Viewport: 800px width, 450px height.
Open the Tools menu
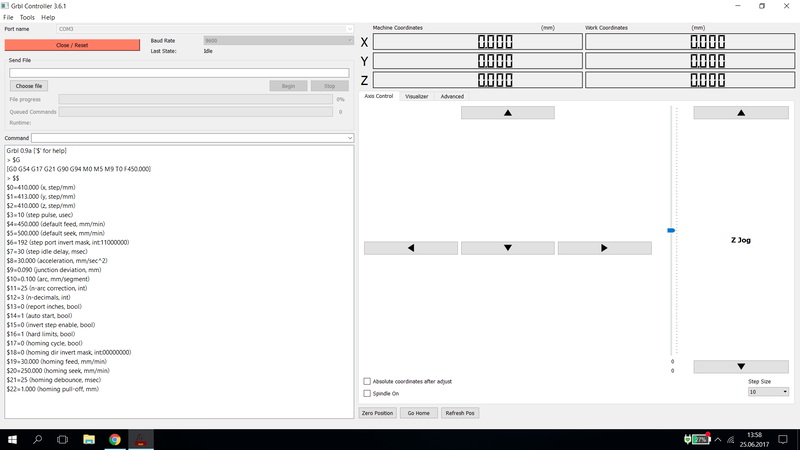[x=27, y=17]
